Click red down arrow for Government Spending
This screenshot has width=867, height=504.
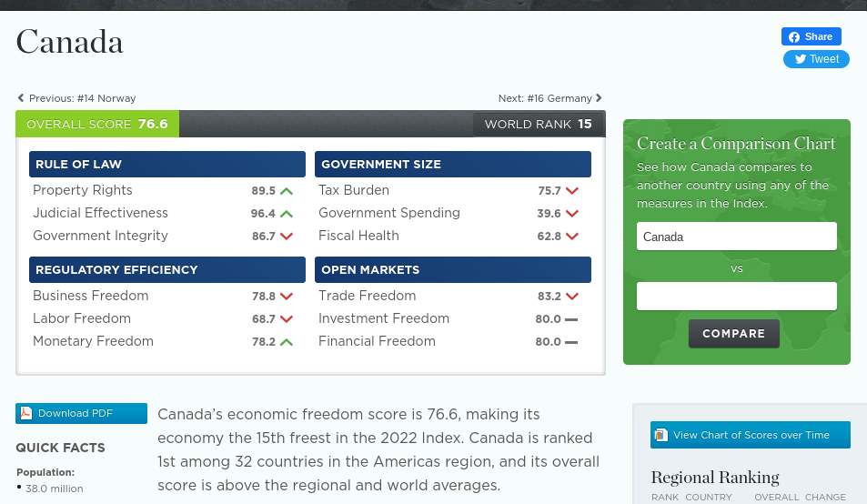pos(572,213)
